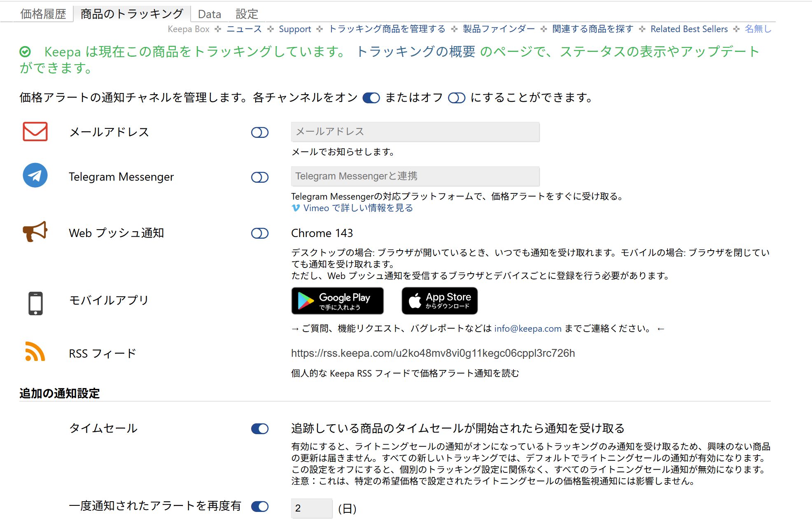The height and width of the screenshot is (521, 812).
Task: Click into the メールアドレス input field
Action: (x=415, y=132)
